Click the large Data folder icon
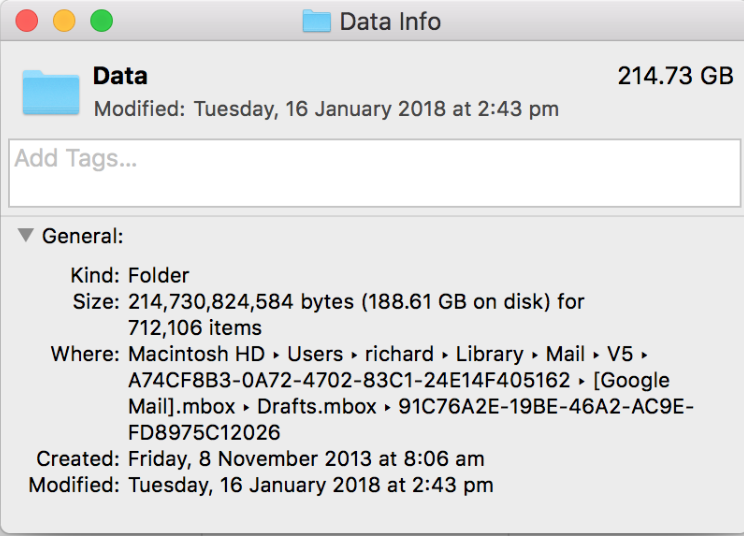The width and height of the screenshot is (744, 536). [x=50, y=92]
